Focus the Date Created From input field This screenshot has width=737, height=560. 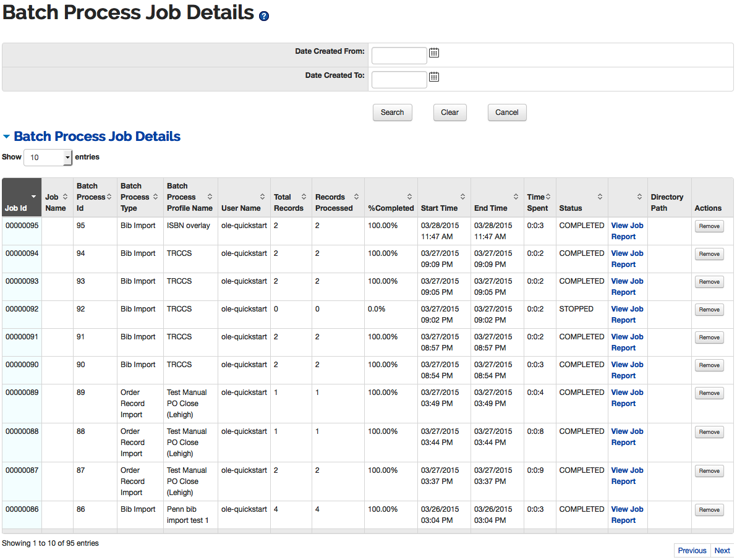(x=399, y=56)
